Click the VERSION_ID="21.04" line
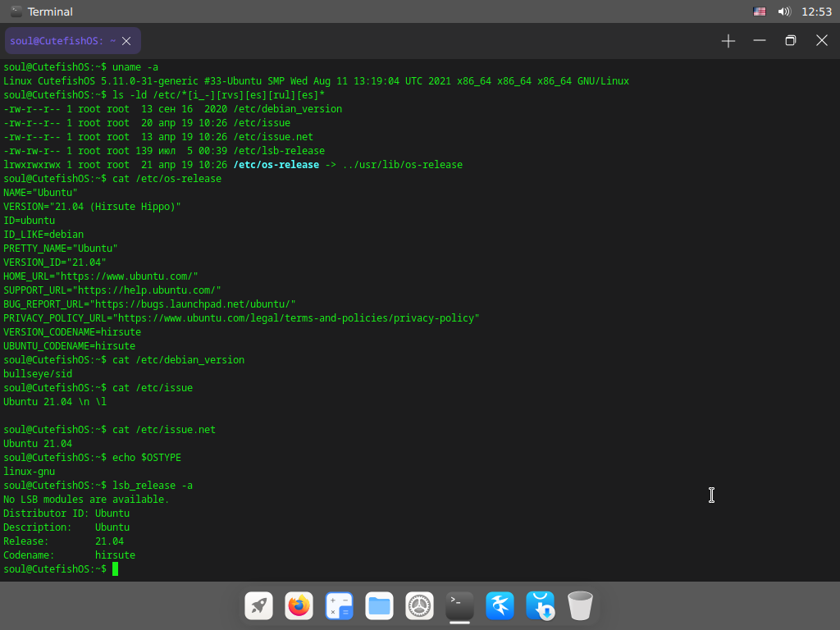 [x=55, y=262]
